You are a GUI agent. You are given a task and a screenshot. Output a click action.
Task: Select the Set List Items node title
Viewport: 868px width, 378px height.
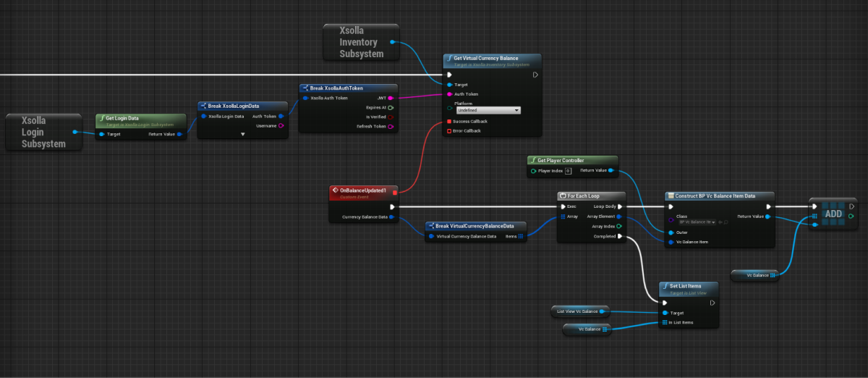pos(689,287)
